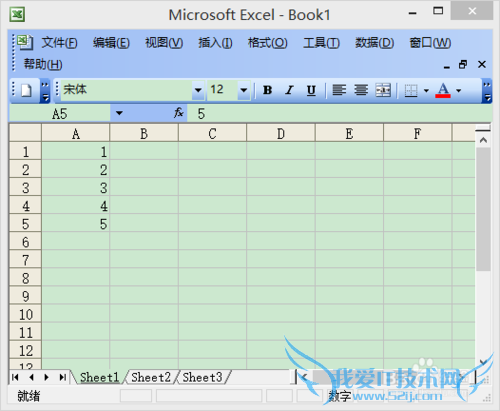Expand the Name Box dropdown arrow

coord(119,113)
